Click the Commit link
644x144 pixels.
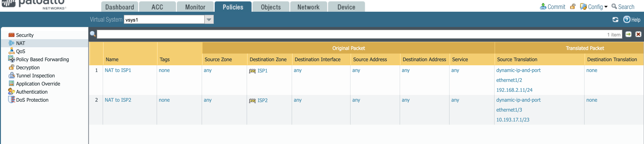556,7
